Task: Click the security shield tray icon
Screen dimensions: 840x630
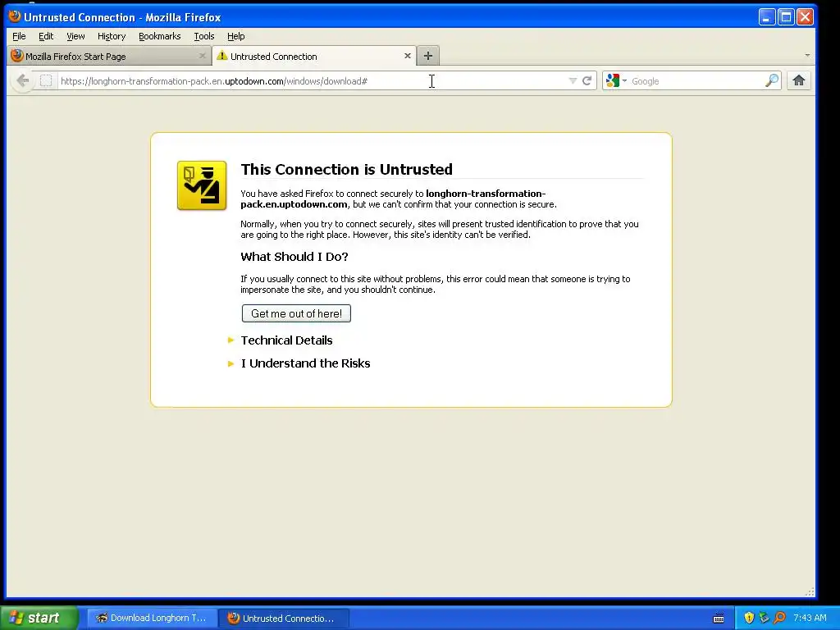Action: (749, 618)
